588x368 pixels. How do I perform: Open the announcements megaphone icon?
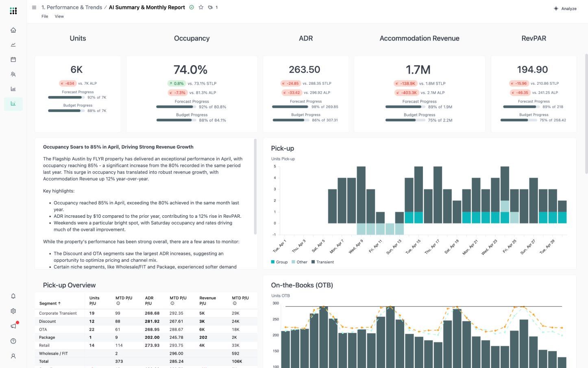point(13,326)
